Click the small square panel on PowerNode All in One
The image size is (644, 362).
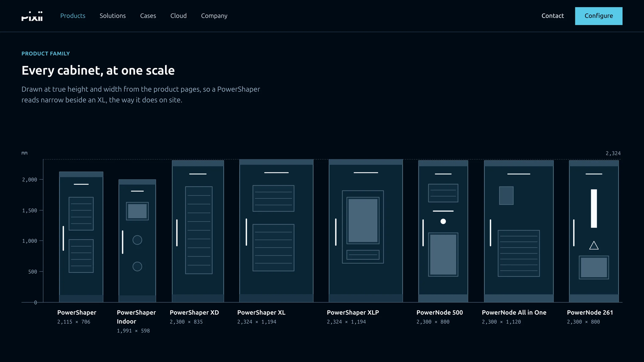click(x=506, y=195)
